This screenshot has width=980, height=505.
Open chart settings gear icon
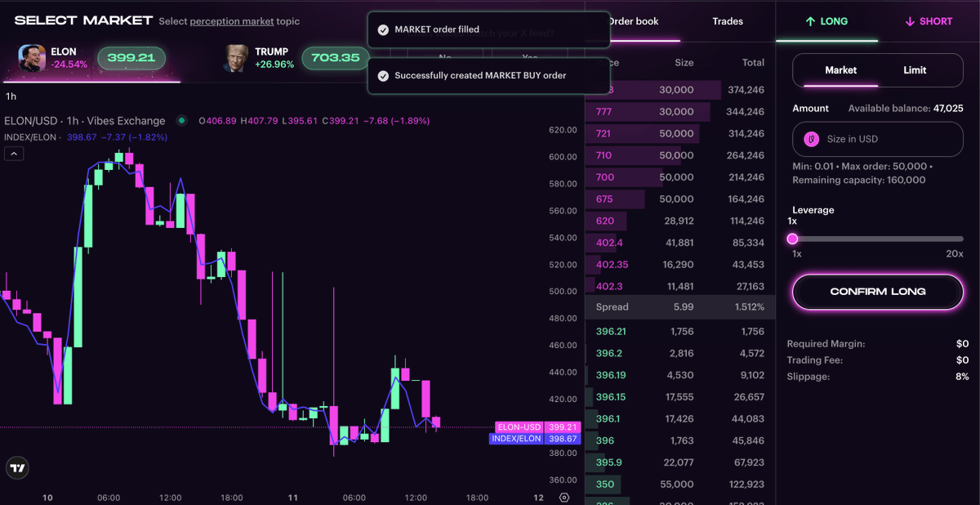pos(564,498)
